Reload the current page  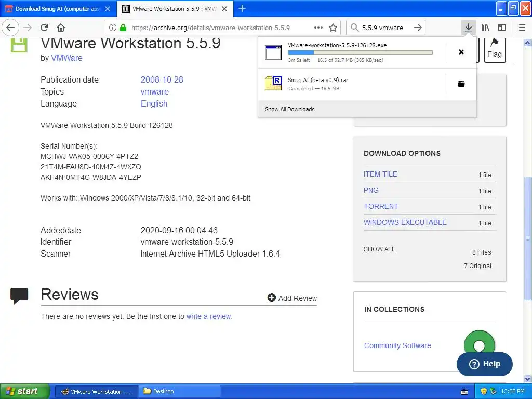coord(45,28)
